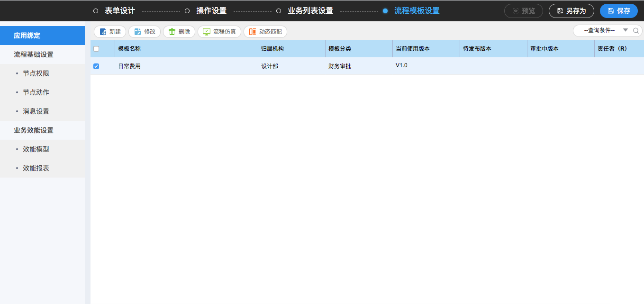Screen dimensions: 644x304
Task: Click the active 流程模板设置 step dot
Action: point(385,11)
